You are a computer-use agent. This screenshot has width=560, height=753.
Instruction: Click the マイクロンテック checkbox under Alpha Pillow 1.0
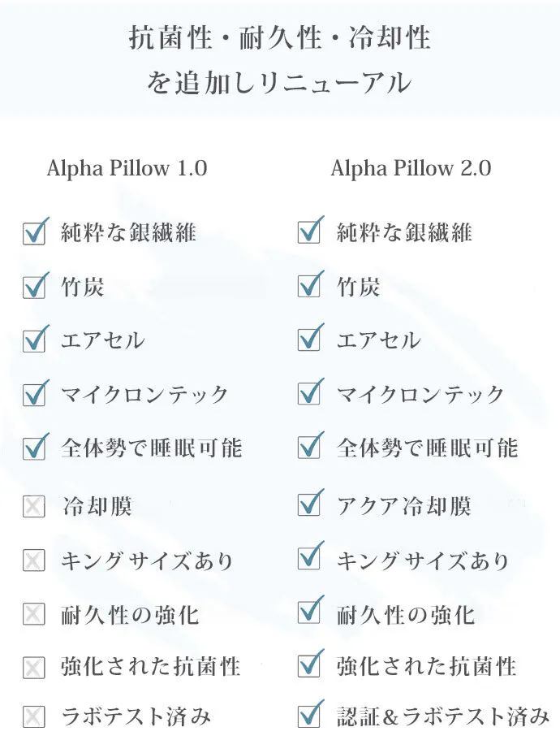[34, 395]
